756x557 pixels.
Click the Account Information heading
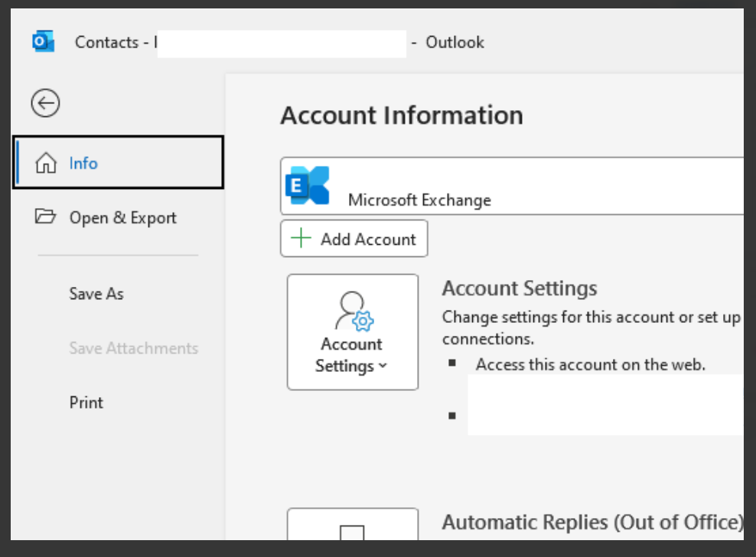pyautogui.click(x=402, y=116)
